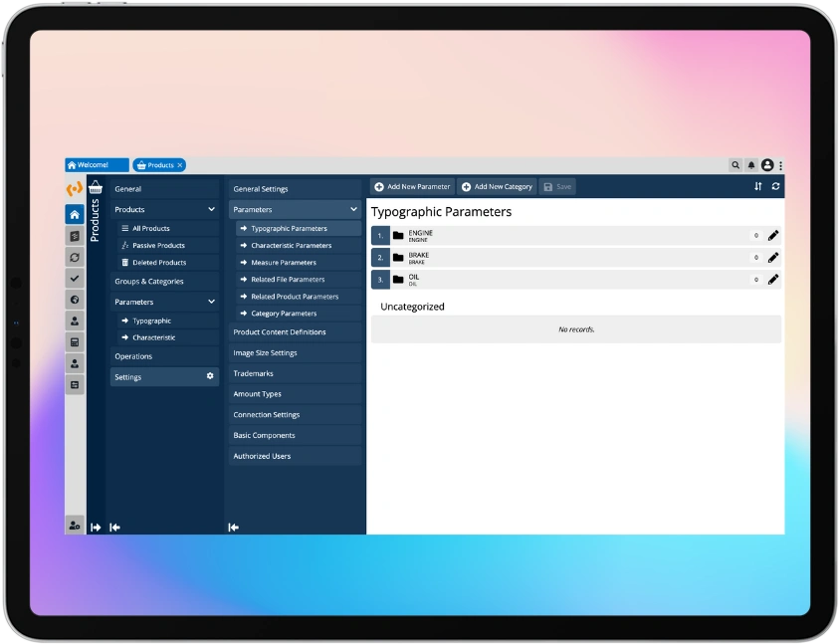Click the pencil icon for OIL

(x=773, y=280)
